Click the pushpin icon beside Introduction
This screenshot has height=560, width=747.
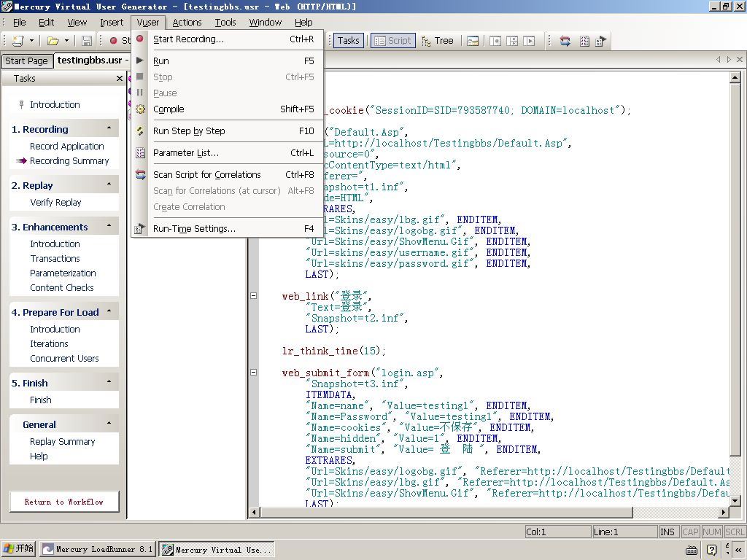pyautogui.click(x=21, y=105)
